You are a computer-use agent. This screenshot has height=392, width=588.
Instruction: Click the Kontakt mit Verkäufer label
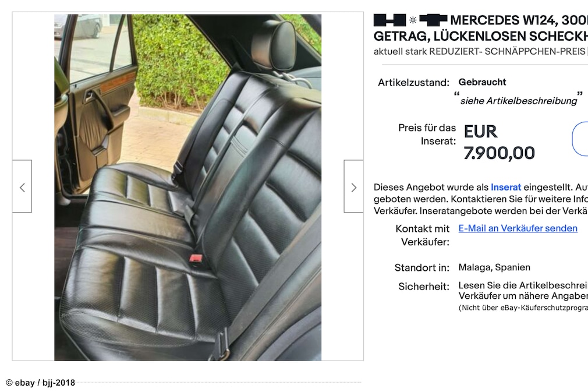tap(423, 235)
